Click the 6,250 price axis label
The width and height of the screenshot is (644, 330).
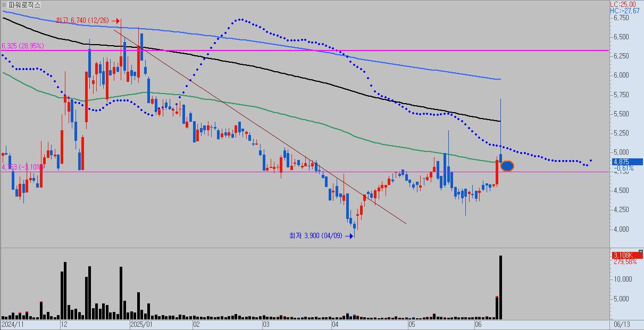click(621, 56)
